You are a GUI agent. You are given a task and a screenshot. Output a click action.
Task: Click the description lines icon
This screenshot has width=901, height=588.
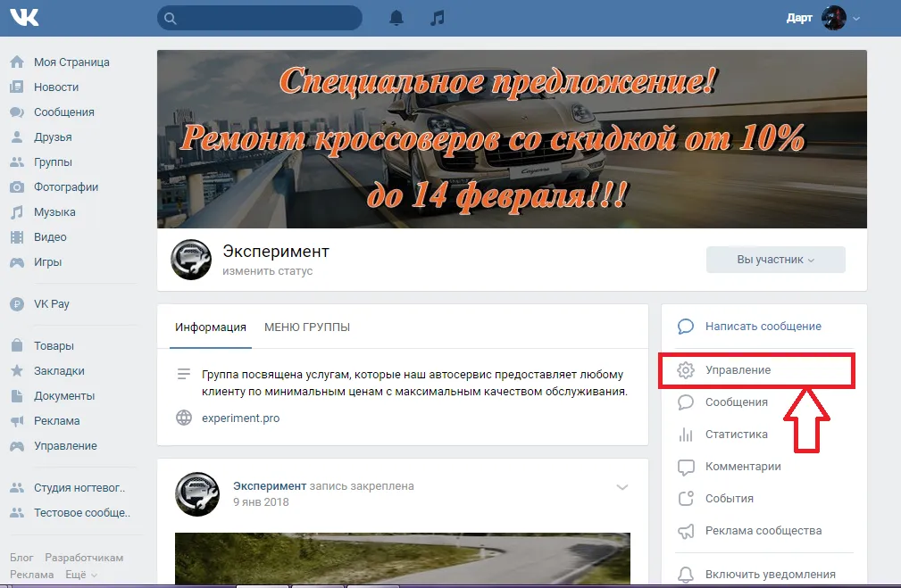pyautogui.click(x=184, y=375)
